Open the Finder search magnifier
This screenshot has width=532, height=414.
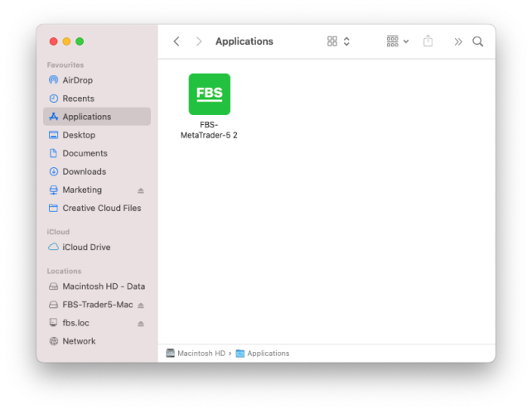point(477,41)
